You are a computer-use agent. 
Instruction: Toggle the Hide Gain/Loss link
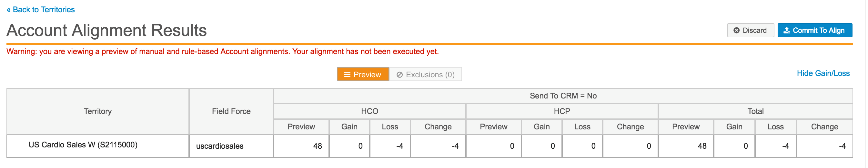click(823, 73)
